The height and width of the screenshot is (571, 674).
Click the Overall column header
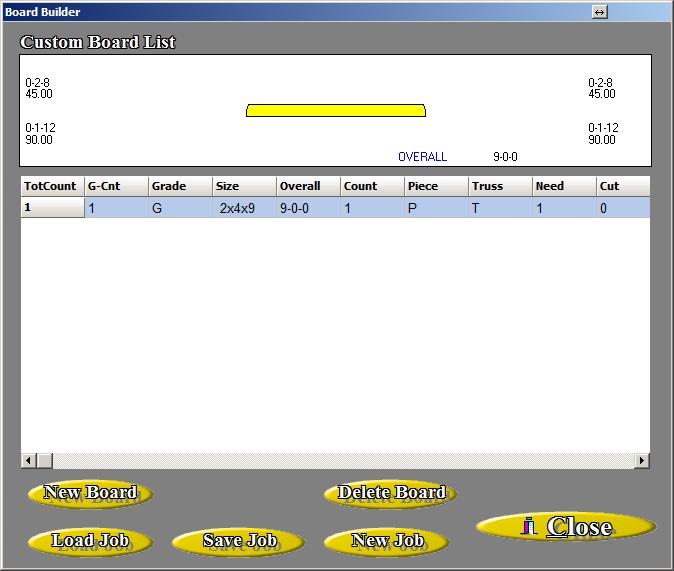click(x=308, y=186)
